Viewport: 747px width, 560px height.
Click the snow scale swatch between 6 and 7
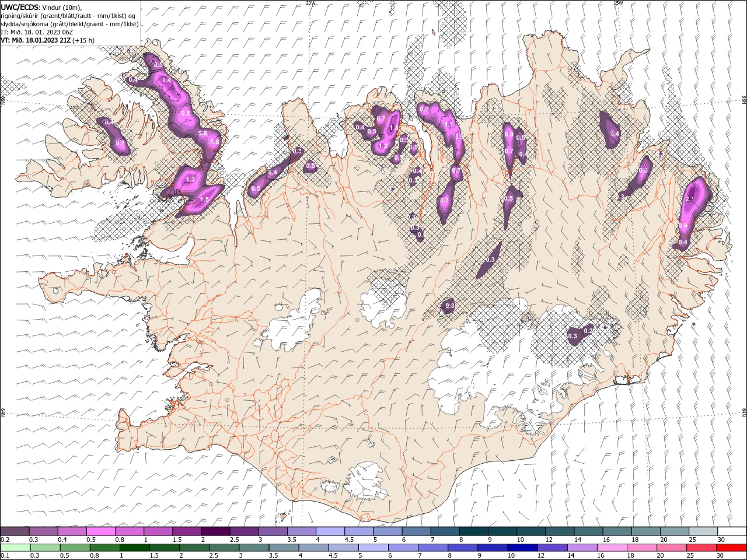tap(416, 531)
